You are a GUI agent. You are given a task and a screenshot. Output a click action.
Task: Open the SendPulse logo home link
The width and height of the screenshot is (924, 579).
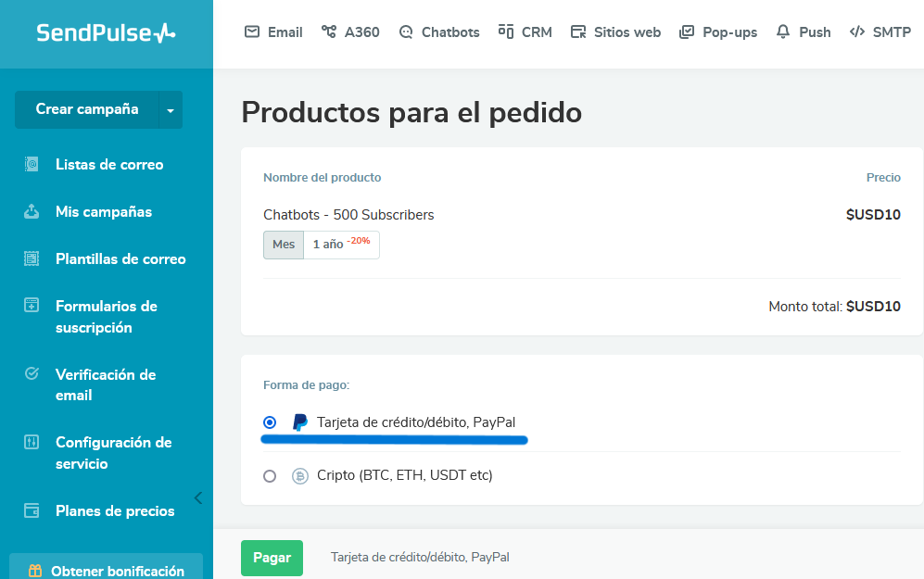106,33
